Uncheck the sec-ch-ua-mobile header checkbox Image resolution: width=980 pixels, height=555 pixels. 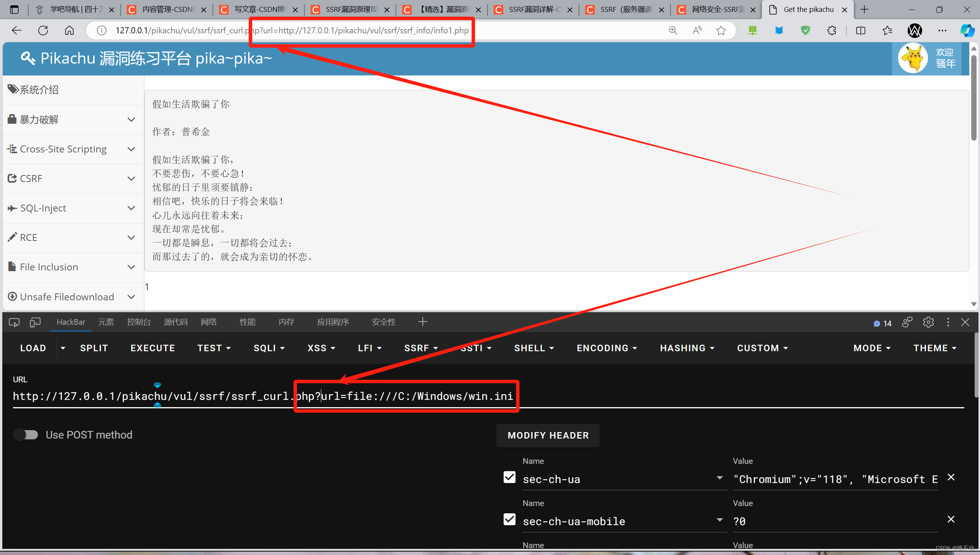coord(509,520)
